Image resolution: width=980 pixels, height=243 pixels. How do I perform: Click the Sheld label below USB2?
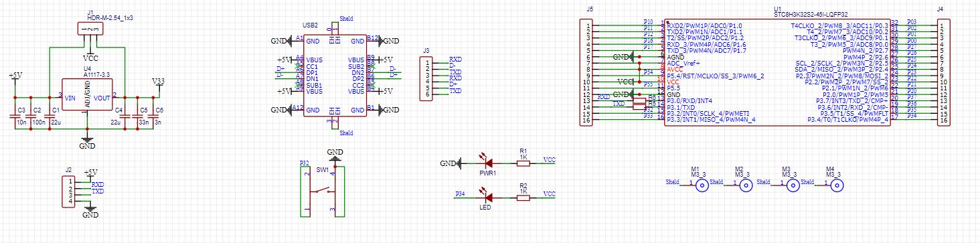point(347,133)
